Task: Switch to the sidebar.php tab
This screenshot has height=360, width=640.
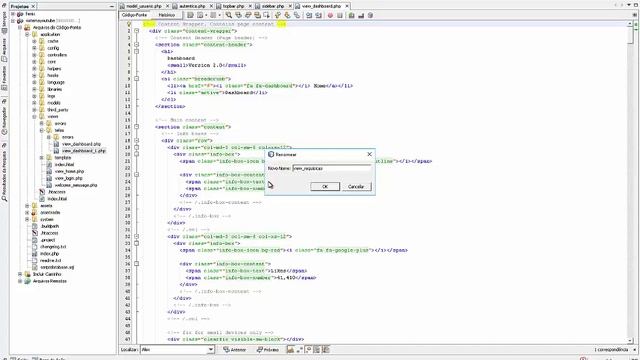Action: 273,6
